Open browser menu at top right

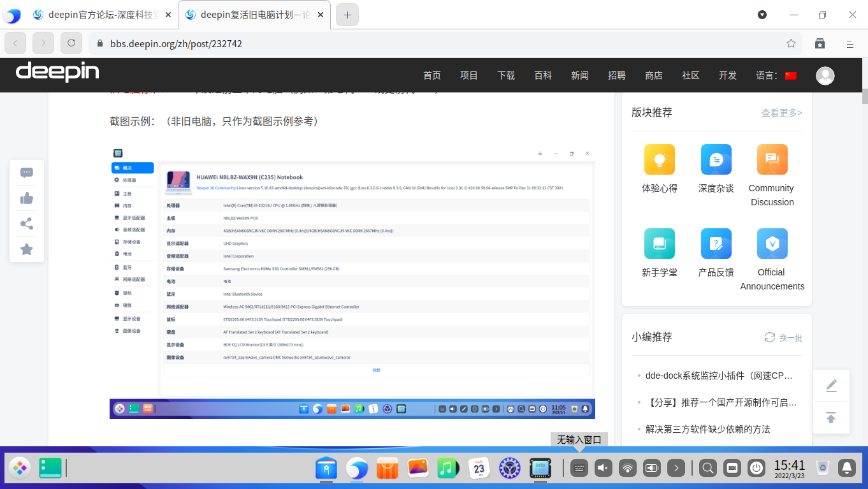[850, 43]
